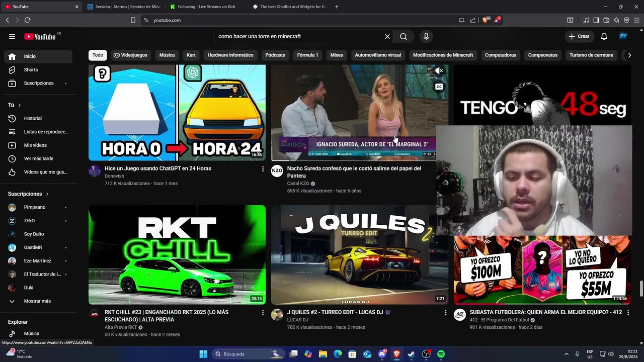Toggle captions on video preview
The width and height of the screenshot is (644, 362).
tap(439, 87)
